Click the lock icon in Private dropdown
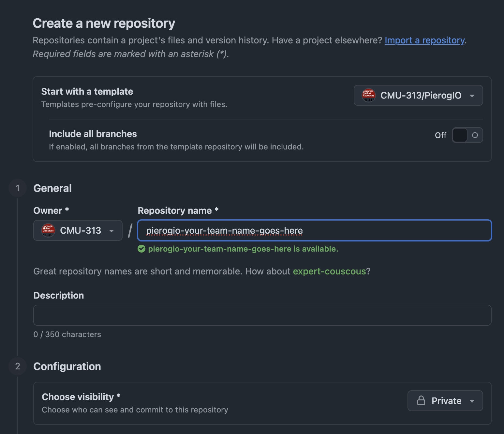Screen dimensions: 504x434 422,401
